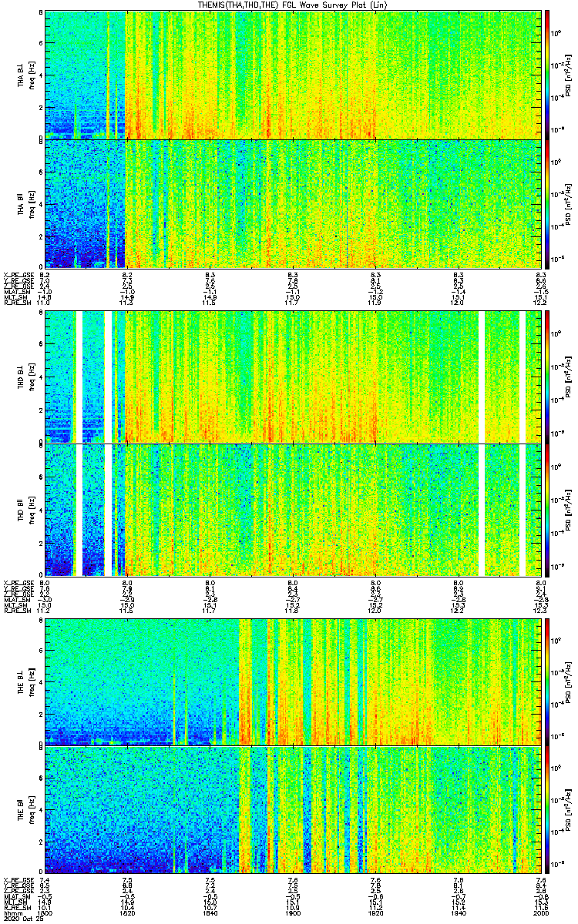Viewport: 578px width, 924px height.
Task: Click the '1840' time tick label
Action: [x=210, y=913]
